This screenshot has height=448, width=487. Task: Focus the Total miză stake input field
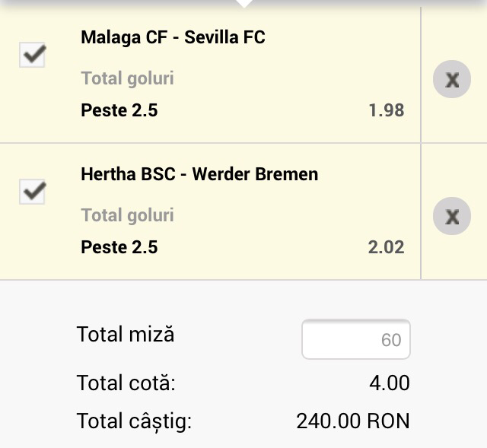pyautogui.click(x=356, y=339)
